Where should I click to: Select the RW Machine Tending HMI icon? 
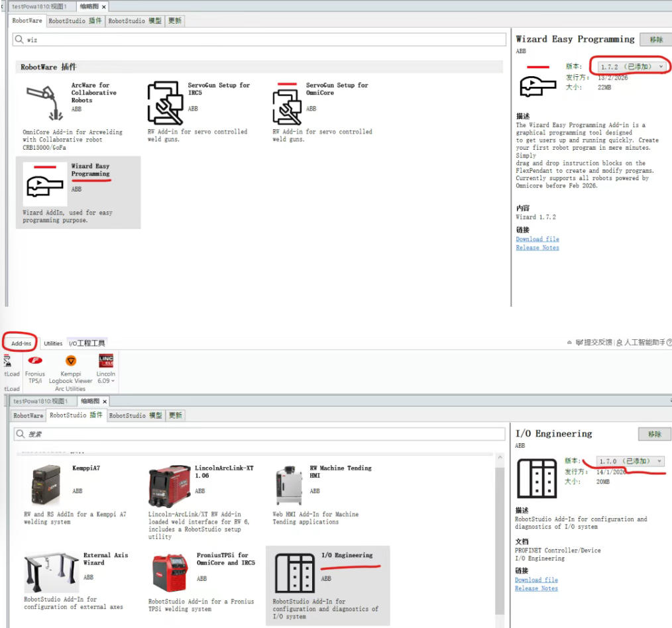point(288,485)
